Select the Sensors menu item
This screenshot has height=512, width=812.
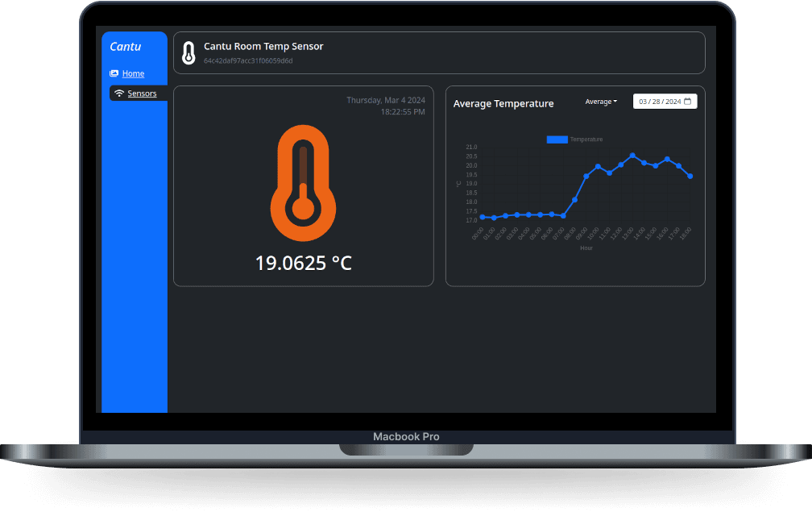click(142, 94)
